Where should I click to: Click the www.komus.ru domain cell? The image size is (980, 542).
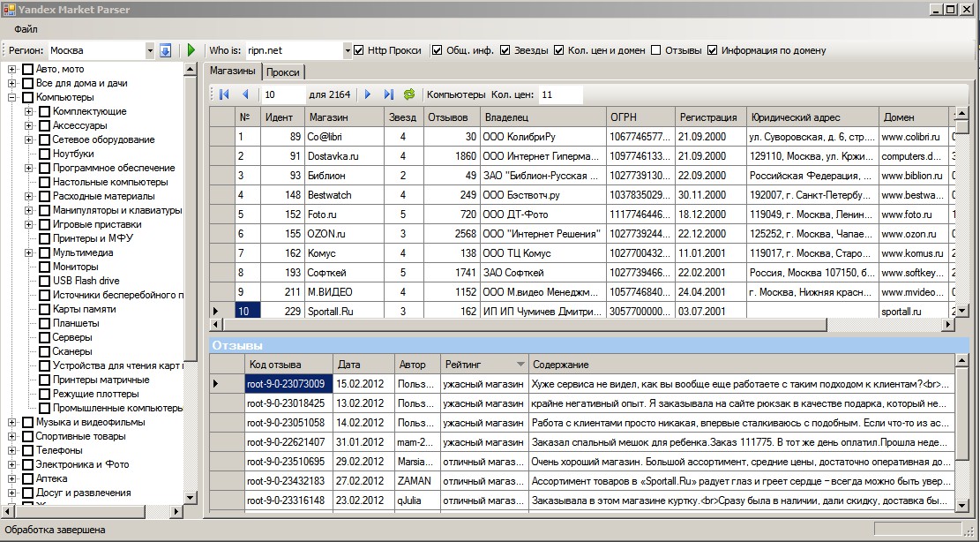915,253
